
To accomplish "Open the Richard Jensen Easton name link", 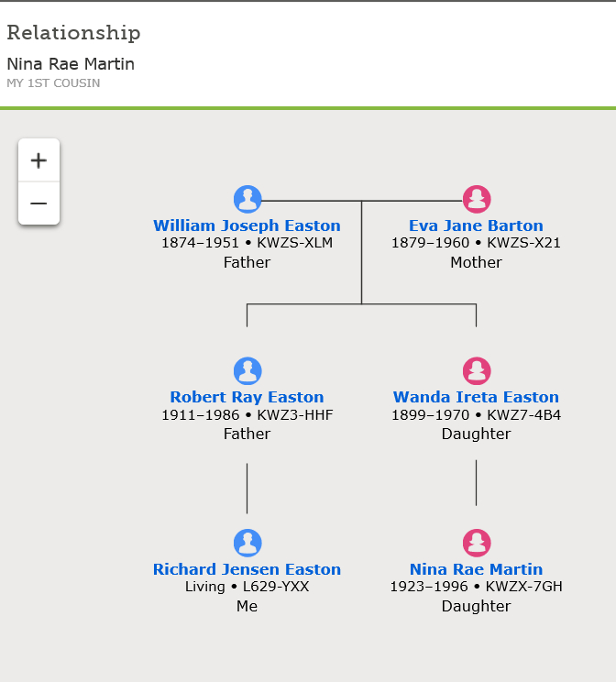I will 247,569.
